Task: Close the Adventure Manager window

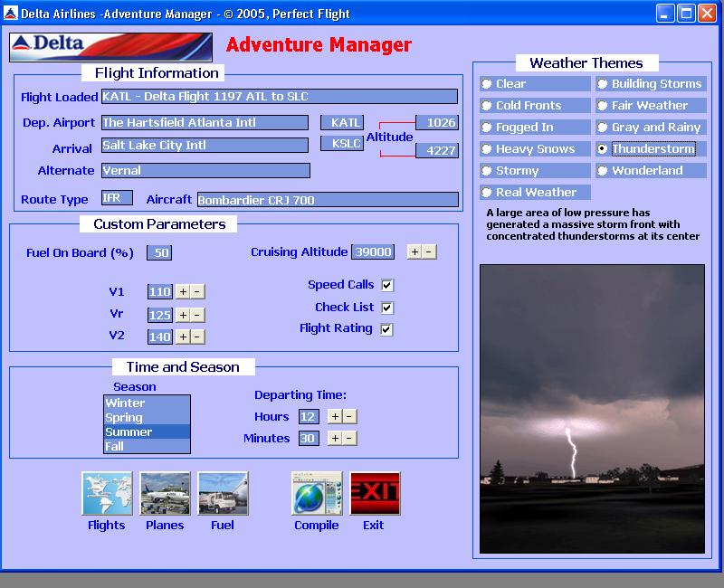Action: point(707,13)
